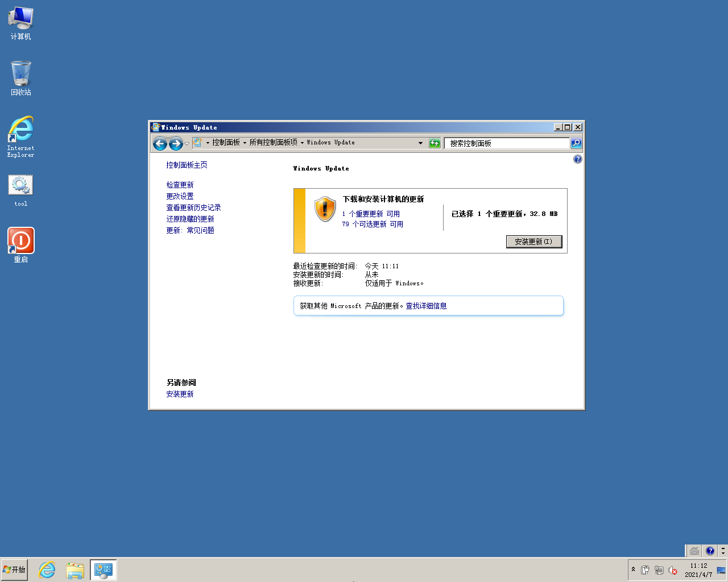The image size is (728, 582).
Task: Click the 搜索控制面板 search field
Action: [506, 143]
